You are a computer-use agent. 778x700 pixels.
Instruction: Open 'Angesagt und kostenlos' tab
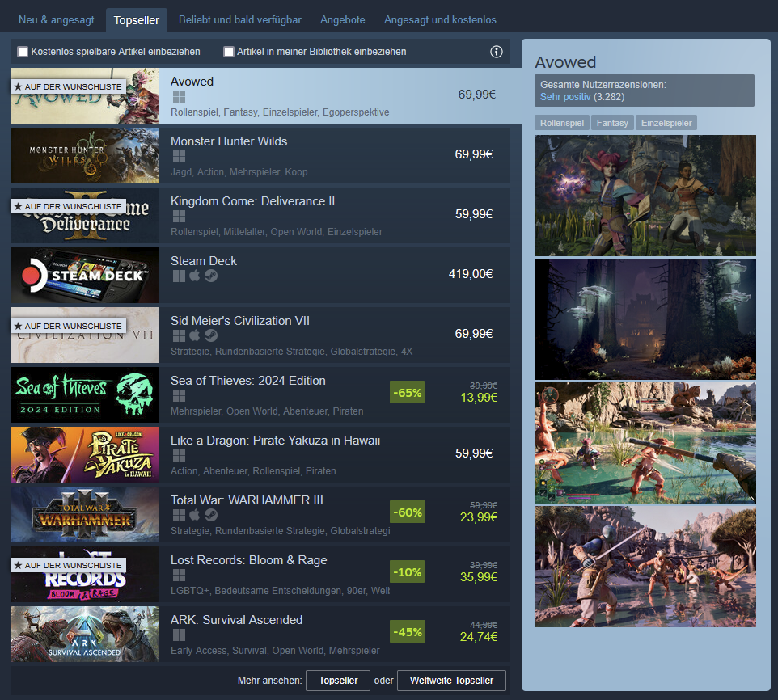click(440, 20)
